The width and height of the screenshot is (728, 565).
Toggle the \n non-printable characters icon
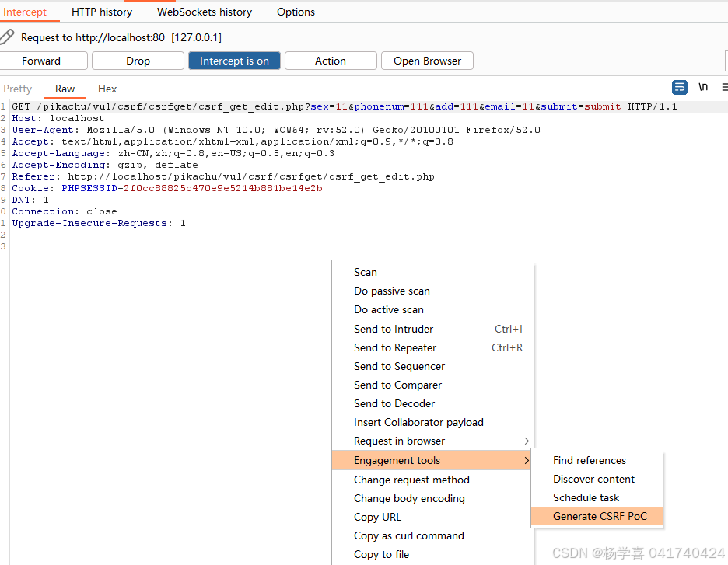pyautogui.click(x=703, y=87)
